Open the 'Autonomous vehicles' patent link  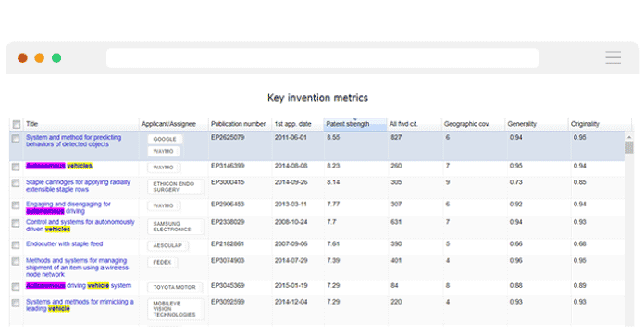pos(58,166)
